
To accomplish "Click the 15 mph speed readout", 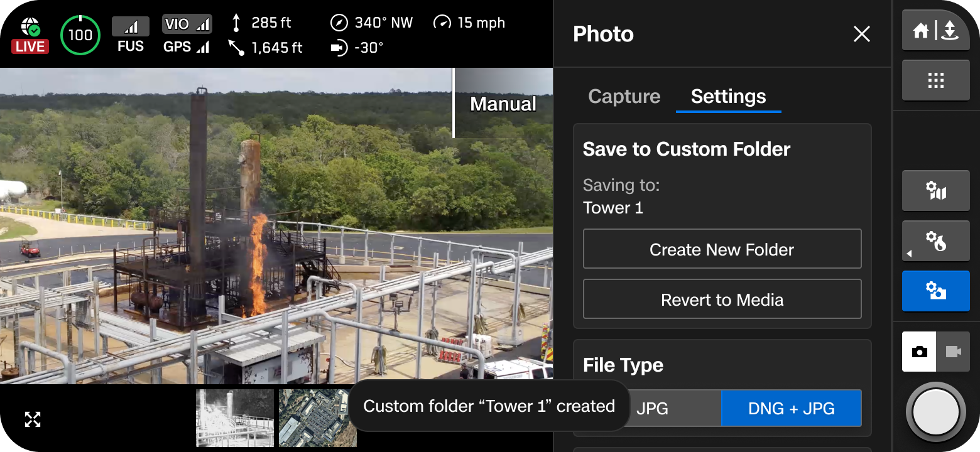I will (469, 23).
